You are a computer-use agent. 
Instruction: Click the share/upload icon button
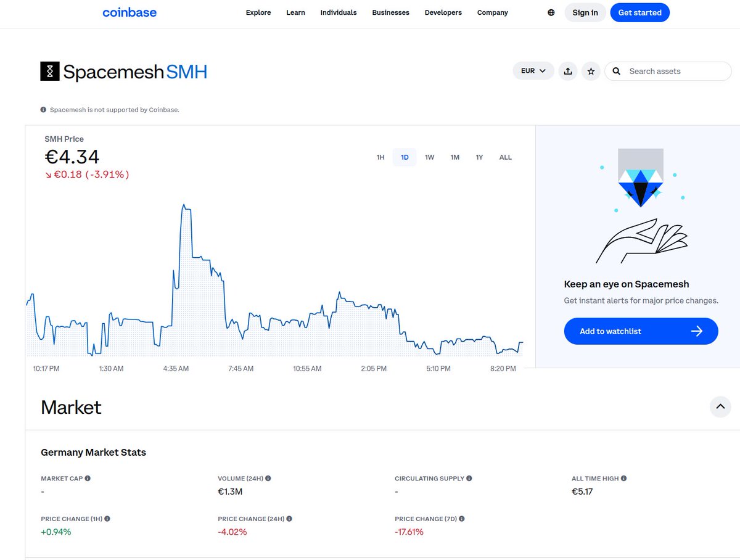(x=568, y=72)
